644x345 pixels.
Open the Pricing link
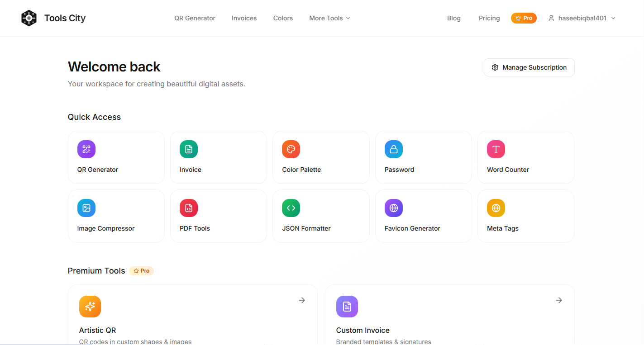click(x=489, y=18)
